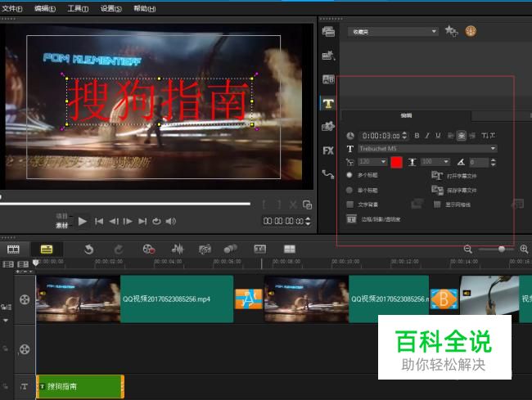Open the Transition (AB) library

pyautogui.click(x=328, y=79)
